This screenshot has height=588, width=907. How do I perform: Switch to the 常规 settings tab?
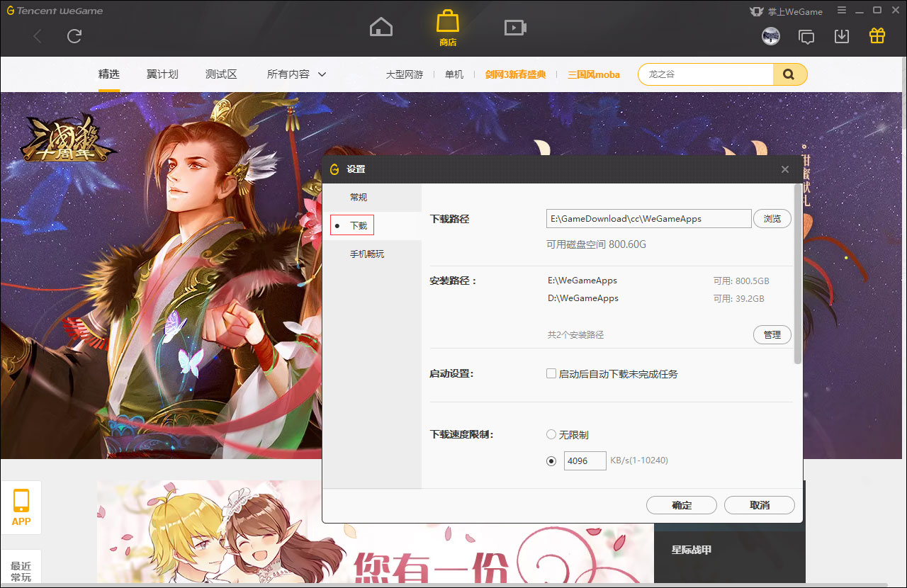click(358, 197)
